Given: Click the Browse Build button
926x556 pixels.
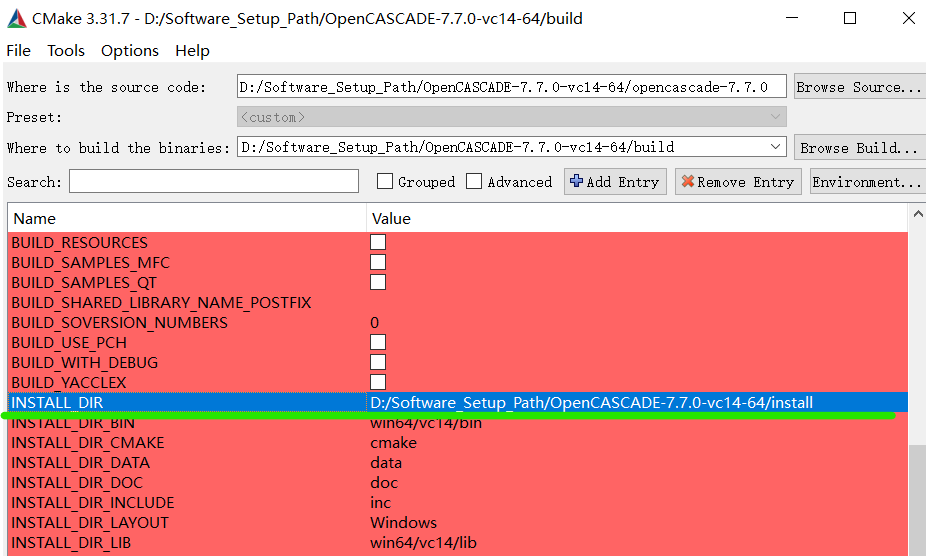Looking at the screenshot, I should 860,148.
